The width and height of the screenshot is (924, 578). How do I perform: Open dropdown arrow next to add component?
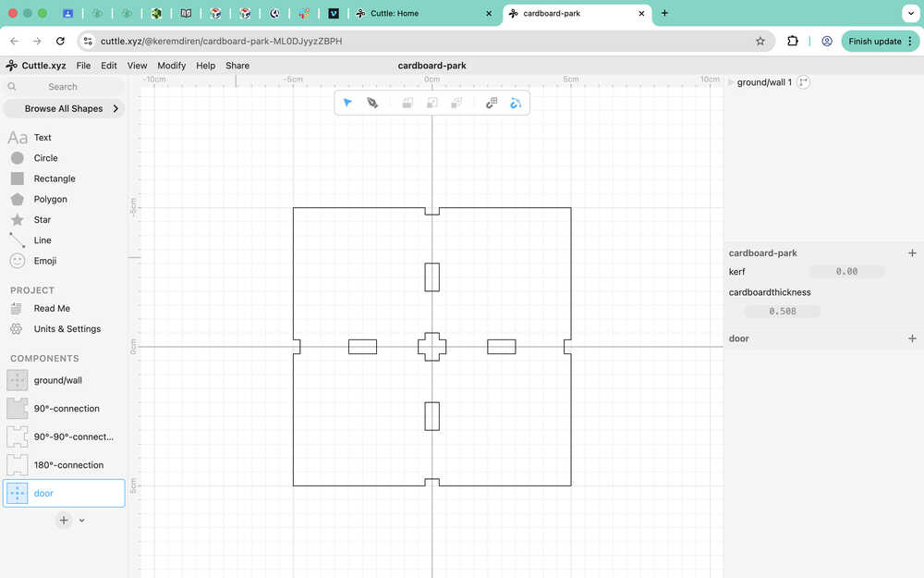point(82,520)
